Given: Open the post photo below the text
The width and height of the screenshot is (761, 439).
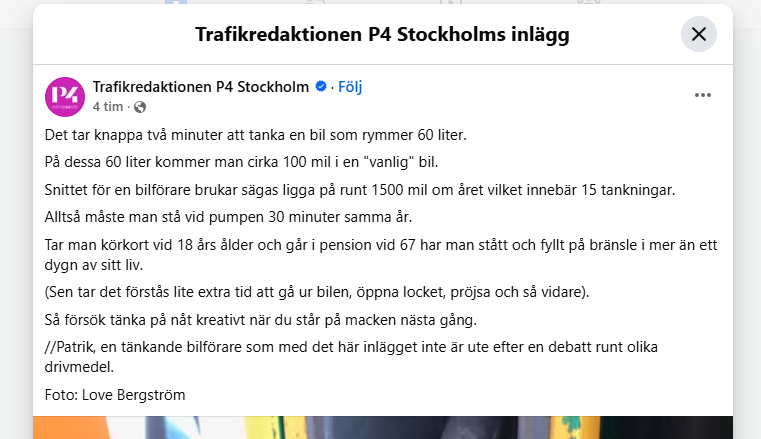Looking at the screenshot, I should pyautogui.click(x=383, y=427).
